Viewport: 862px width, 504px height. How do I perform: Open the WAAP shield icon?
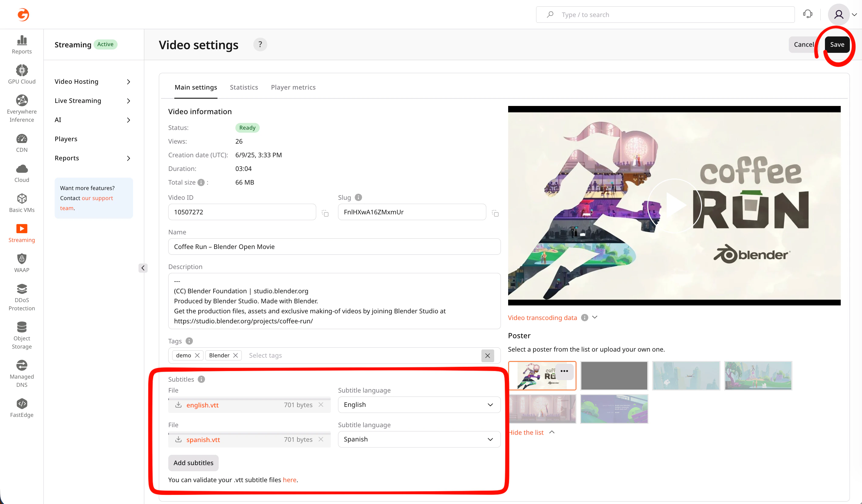pos(22,259)
